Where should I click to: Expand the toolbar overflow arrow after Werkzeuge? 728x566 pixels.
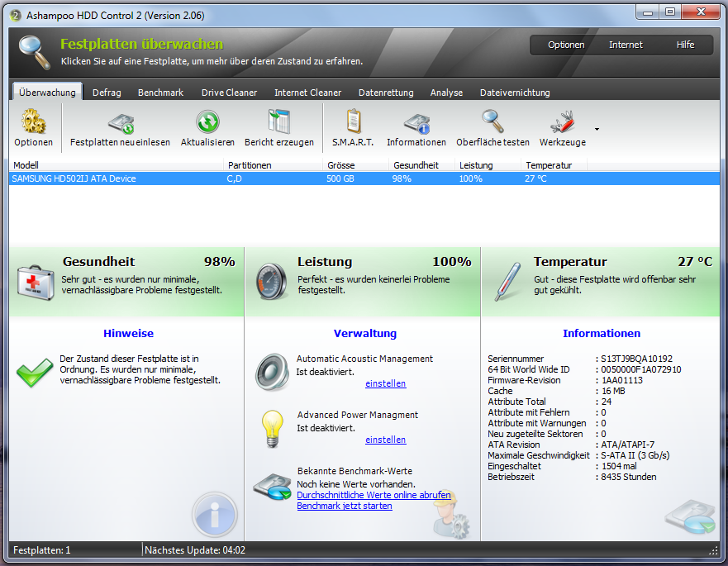[x=597, y=129]
